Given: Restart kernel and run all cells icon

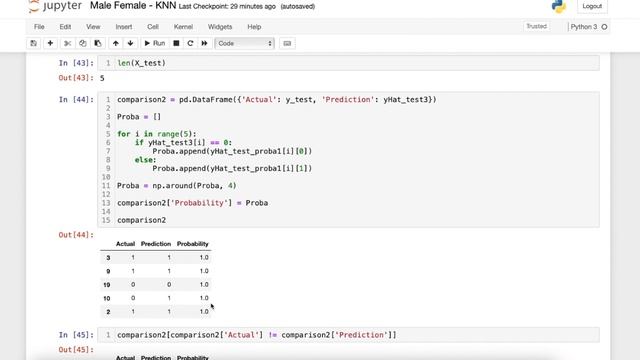Looking at the screenshot, I should [x=204, y=43].
